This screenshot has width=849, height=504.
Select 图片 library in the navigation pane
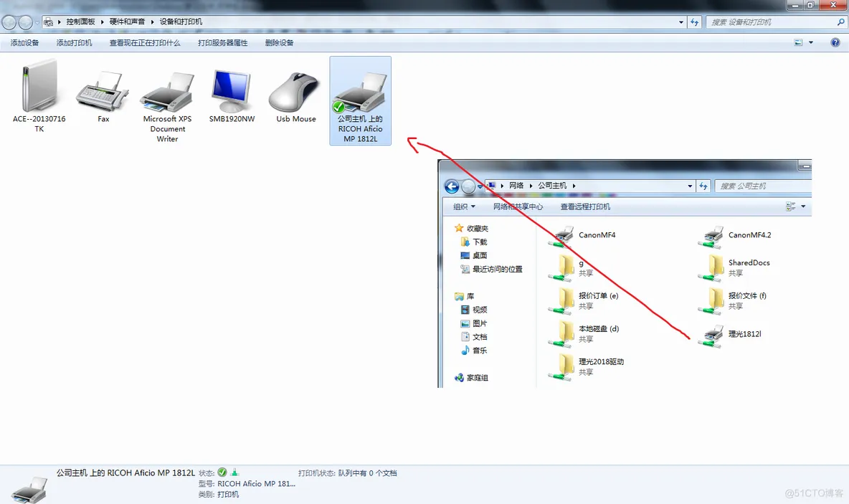(x=474, y=323)
